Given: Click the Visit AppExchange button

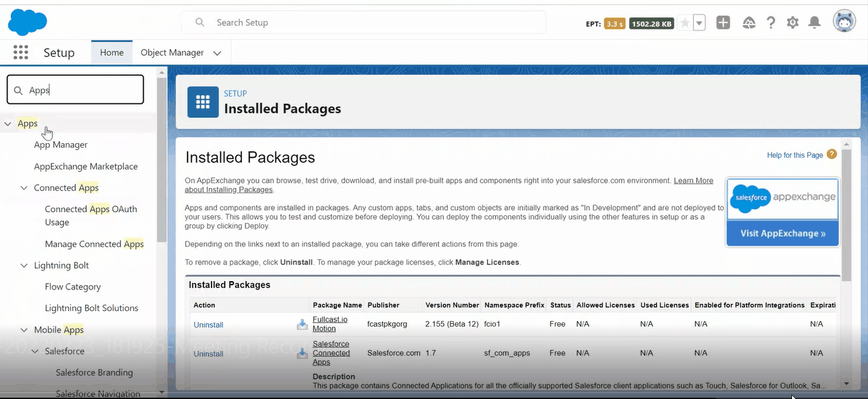Looking at the screenshot, I should click(x=783, y=234).
